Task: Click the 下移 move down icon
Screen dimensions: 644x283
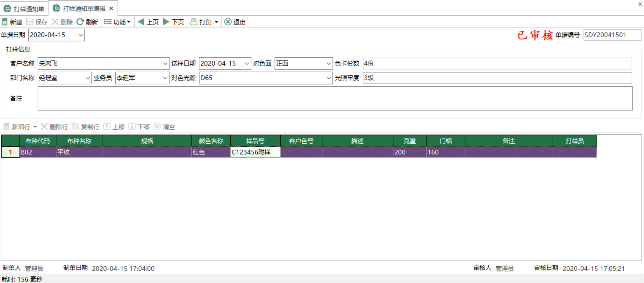Action: click(132, 127)
